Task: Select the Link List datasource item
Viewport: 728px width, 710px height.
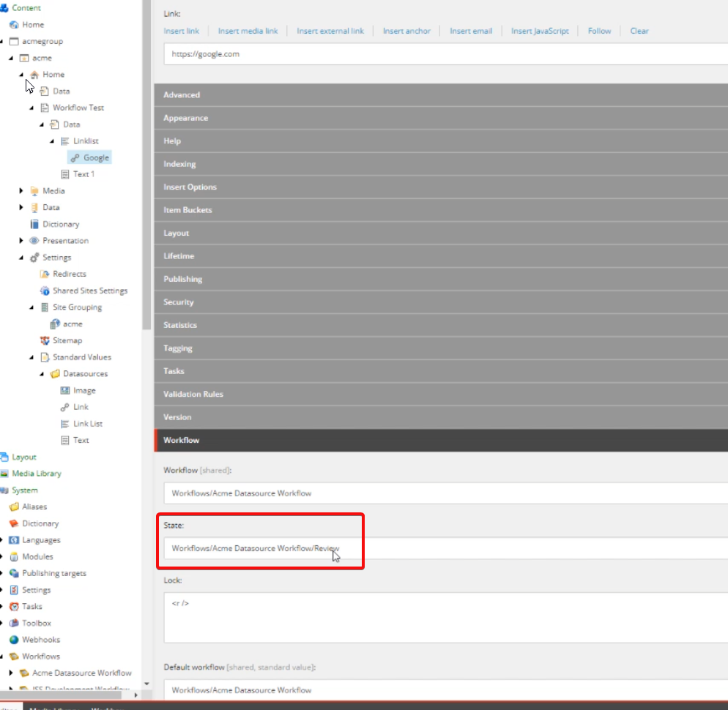Action: click(88, 424)
